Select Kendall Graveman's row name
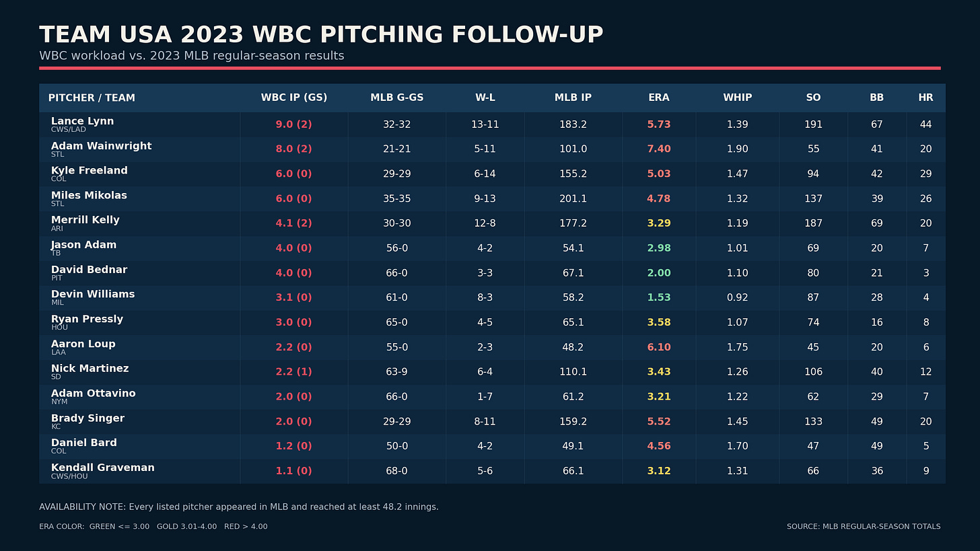Image resolution: width=980 pixels, height=551 pixels. tap(103, 468)
